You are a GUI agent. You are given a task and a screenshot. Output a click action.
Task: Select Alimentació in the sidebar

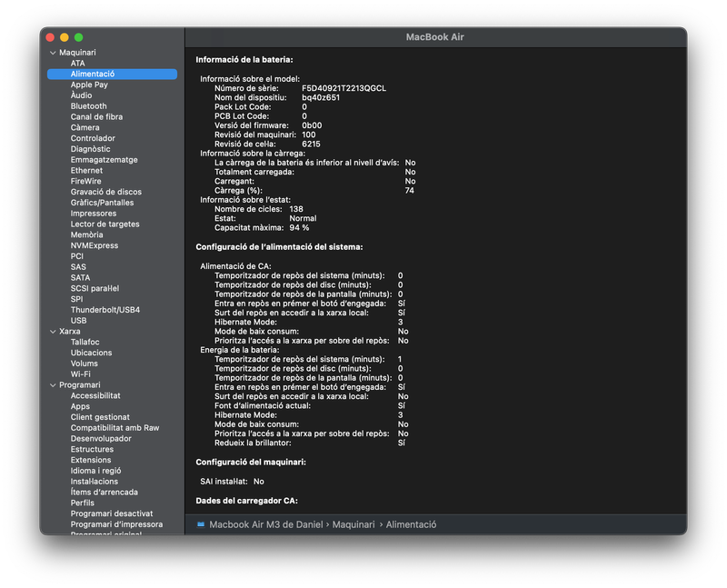[x=112, y=75]
